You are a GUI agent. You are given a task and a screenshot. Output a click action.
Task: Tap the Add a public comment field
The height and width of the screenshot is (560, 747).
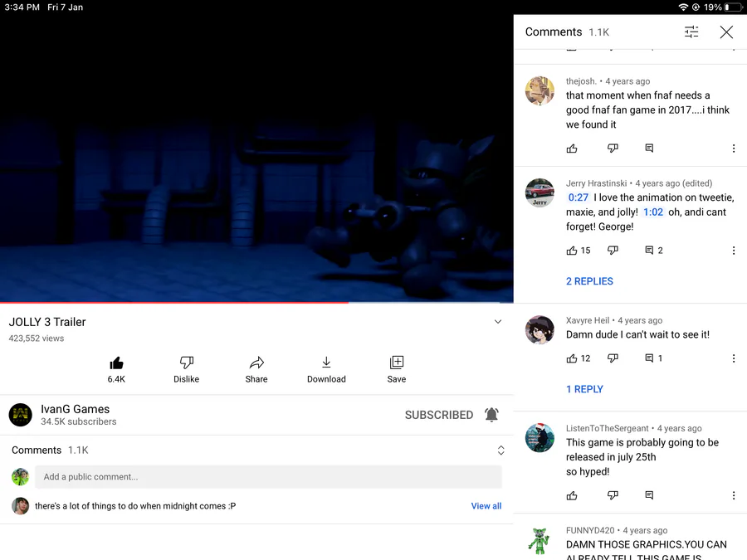[268, 477]
